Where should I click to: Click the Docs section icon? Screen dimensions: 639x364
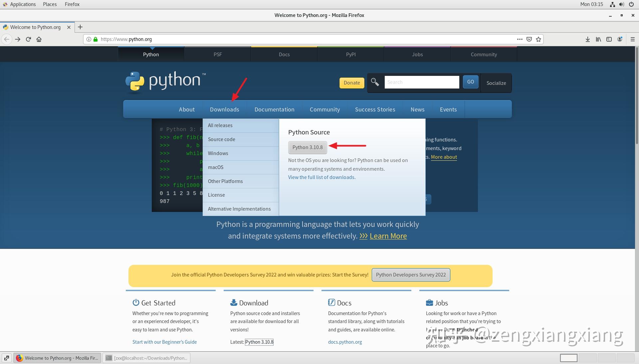point(331,302)
